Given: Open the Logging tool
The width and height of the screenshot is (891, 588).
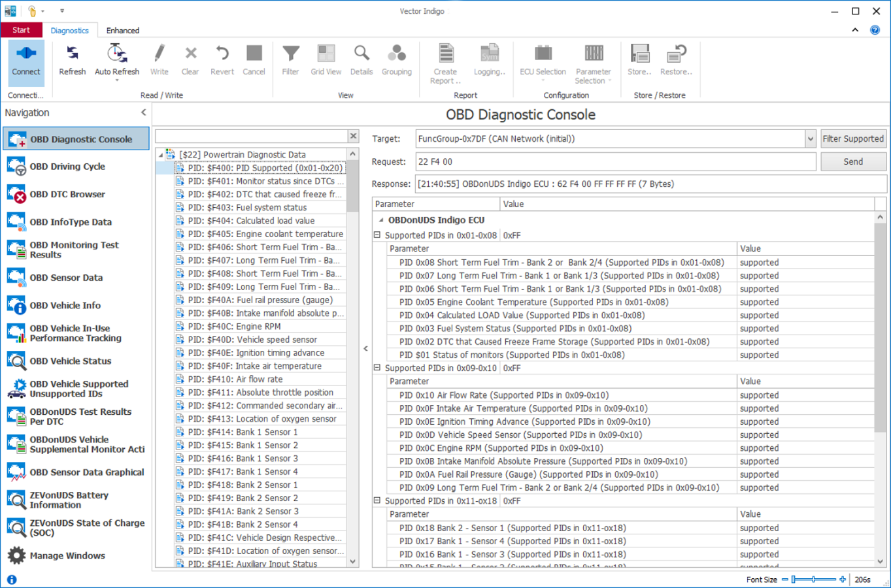Looking at the screenshot, I should coord(489,61).
